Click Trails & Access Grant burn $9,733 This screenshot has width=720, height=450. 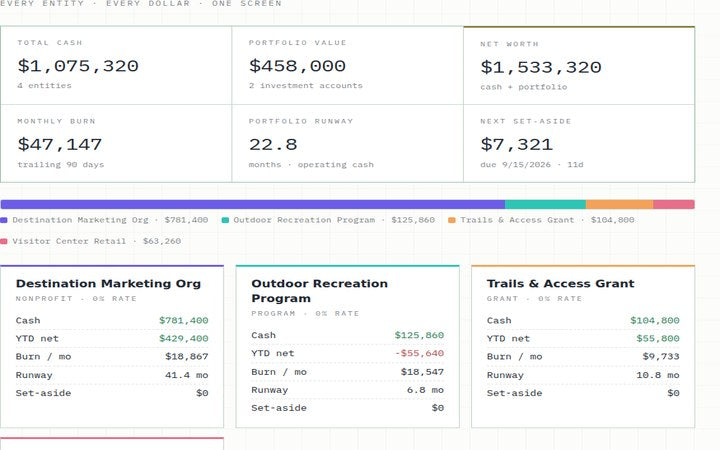(661, 356)
